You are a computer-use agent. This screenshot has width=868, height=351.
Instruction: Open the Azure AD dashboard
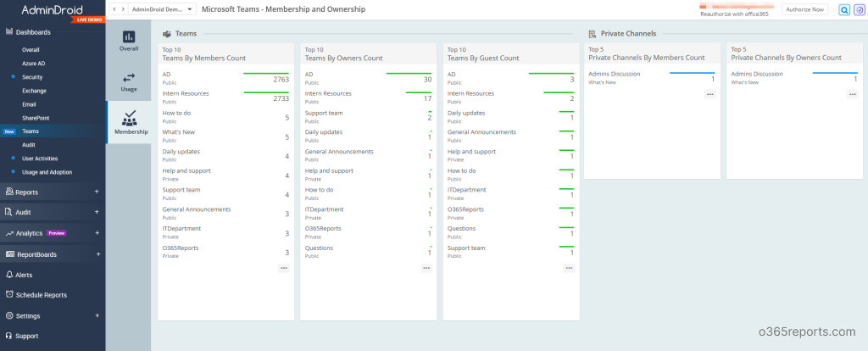click(33, 63)
